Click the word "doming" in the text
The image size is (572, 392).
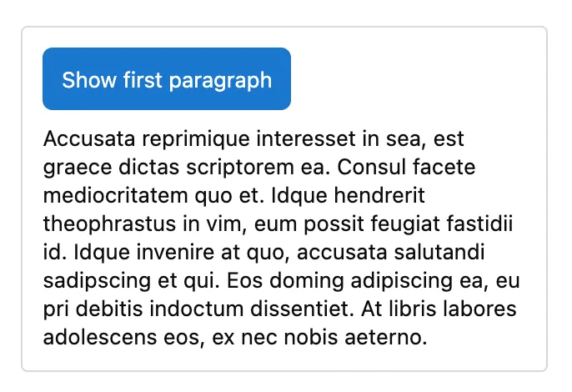pos(289,280)
